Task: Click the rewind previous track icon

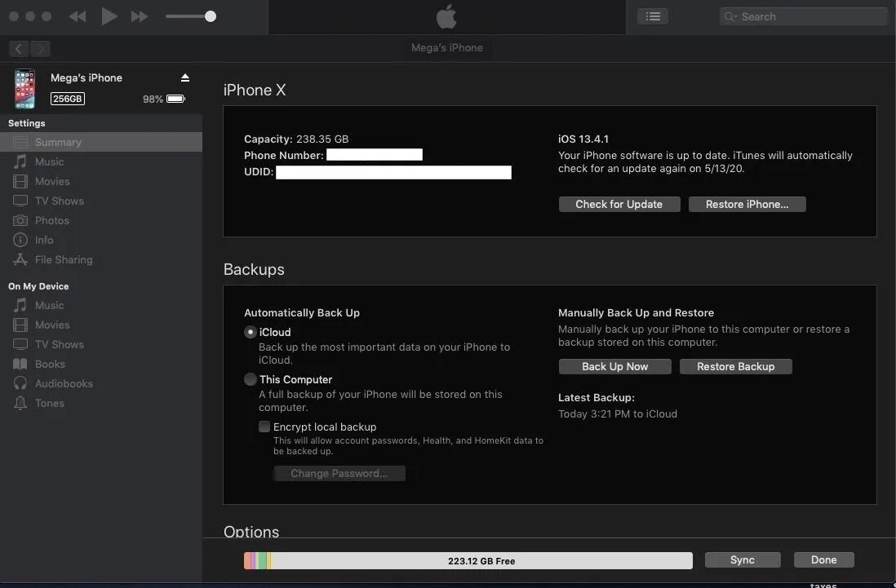Action: click(x=78, y=16)
